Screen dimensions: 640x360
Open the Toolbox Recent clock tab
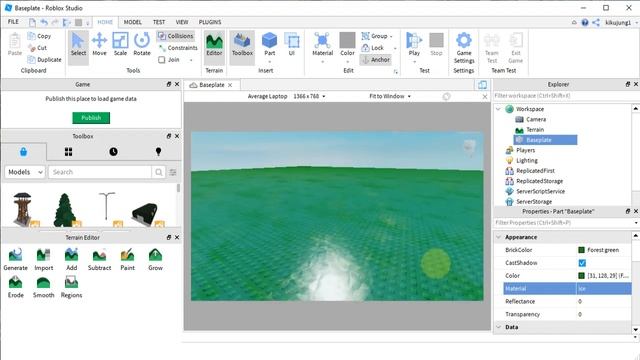(x=113, y=152)
